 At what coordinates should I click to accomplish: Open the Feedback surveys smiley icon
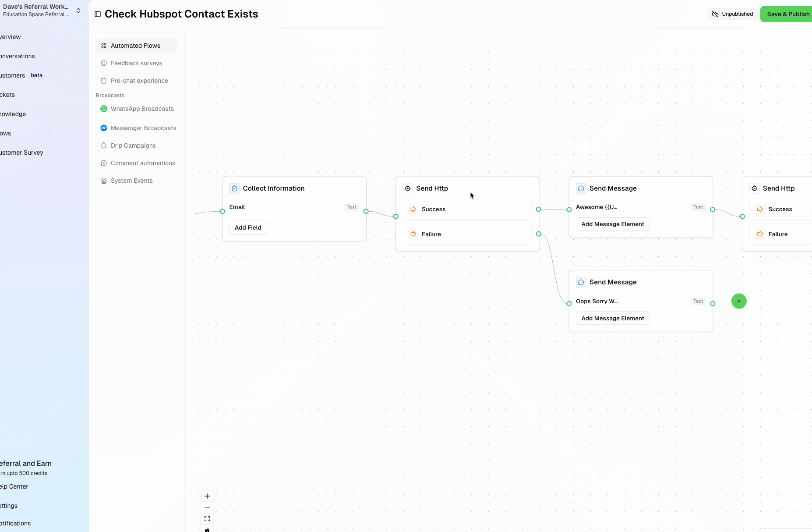103,63
